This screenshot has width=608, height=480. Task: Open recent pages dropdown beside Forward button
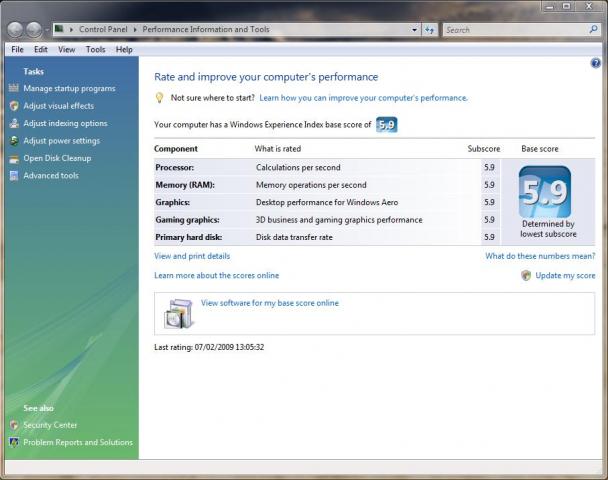pos(47,30)
